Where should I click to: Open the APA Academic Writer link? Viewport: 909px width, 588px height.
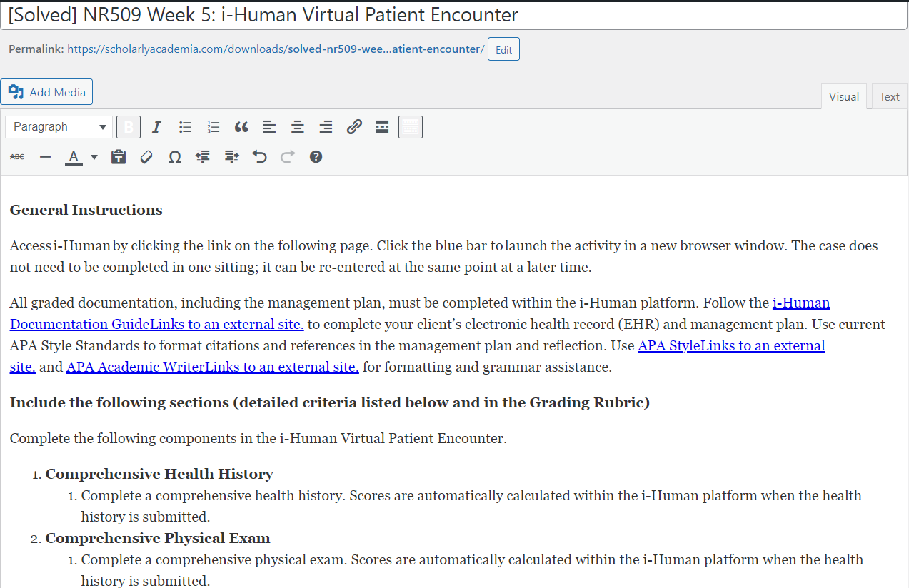(212, 367)
